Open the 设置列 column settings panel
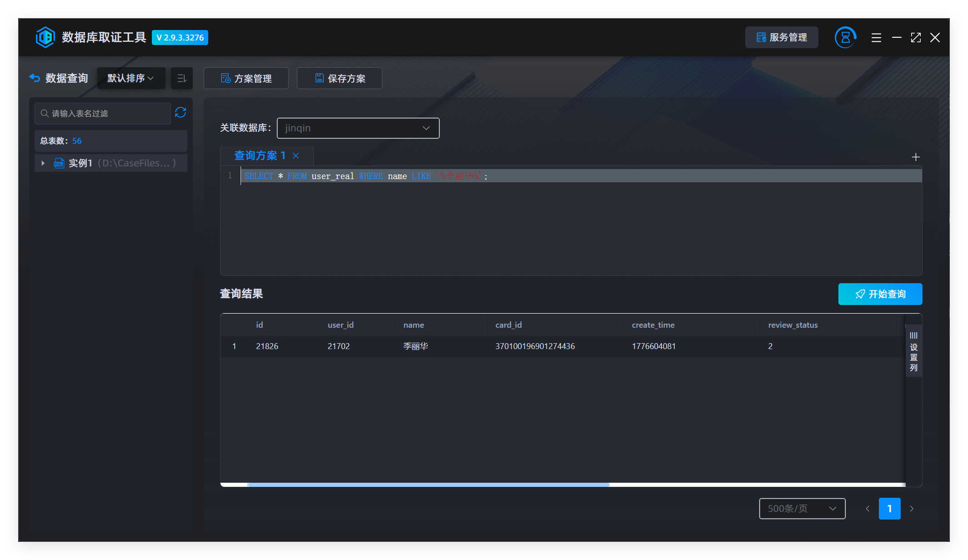This screenshot has width=968, height=560. 913,352
